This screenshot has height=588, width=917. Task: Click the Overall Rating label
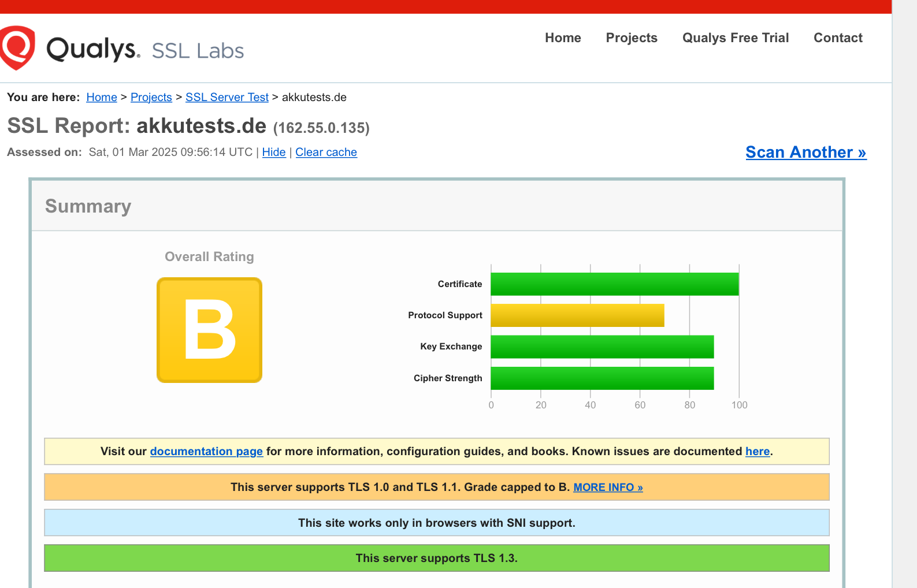209,256
